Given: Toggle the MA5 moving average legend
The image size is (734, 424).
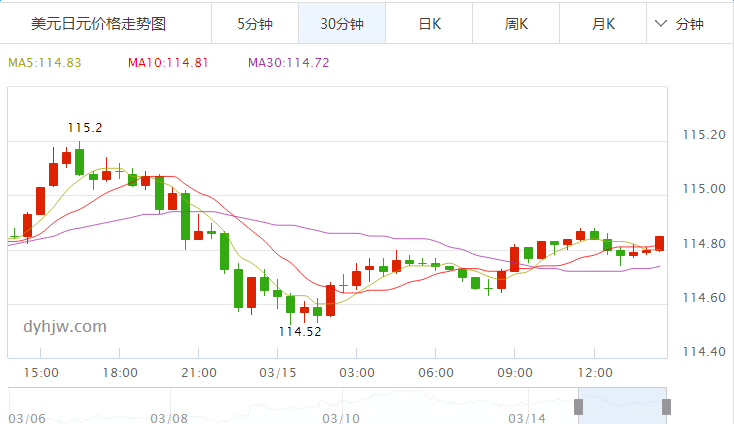Looking at the screenshot, I should coord(45,62).
